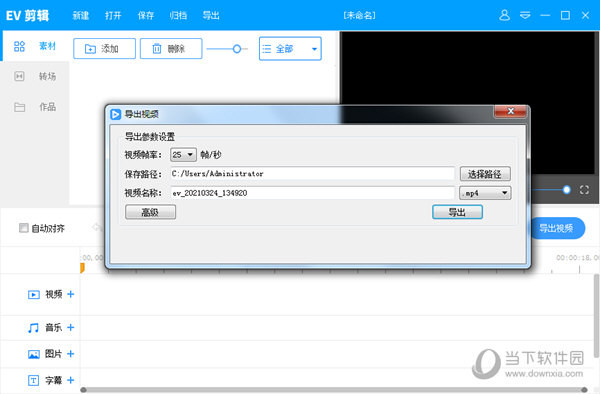Image resolution: width=600 pixels, height=394 pixels.
Task: Click the blue 导出视频 button
Action: coord(557,228)
